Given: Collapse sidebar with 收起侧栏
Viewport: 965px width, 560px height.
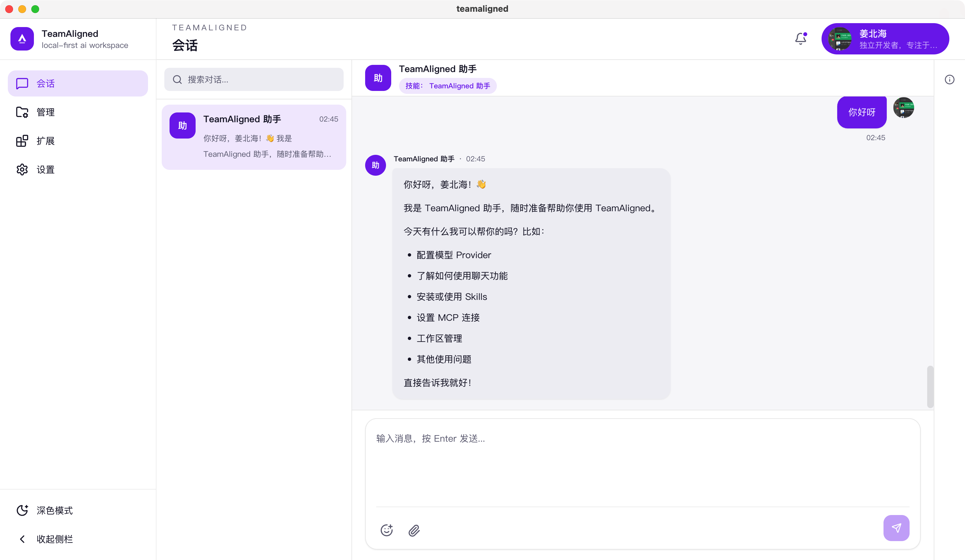Looking at the screenshot, I should [78, 539].
